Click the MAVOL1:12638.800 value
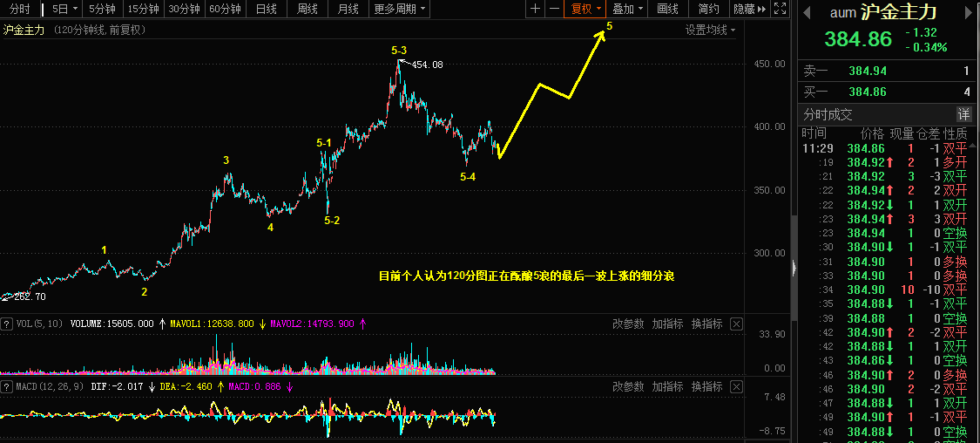The height and width of the screenshot is (443, 980). (212, 324)
